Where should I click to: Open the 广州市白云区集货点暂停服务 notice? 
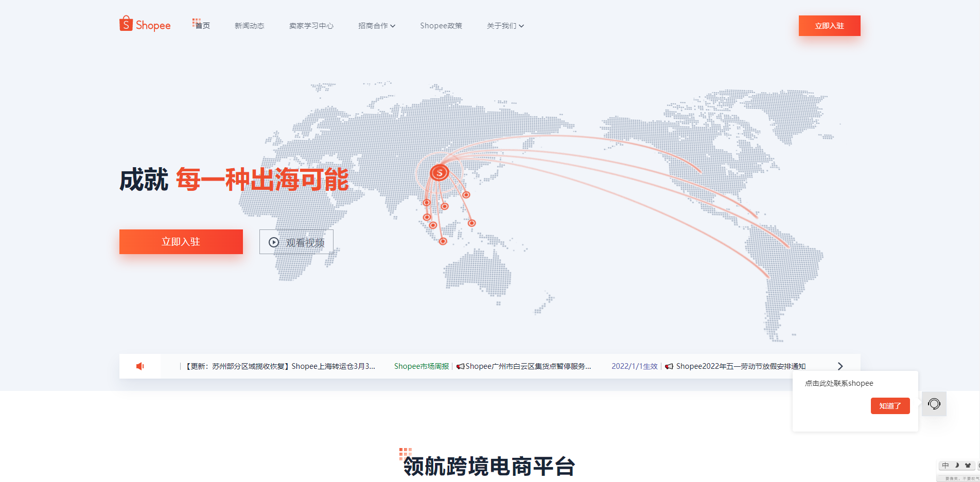pyautogui.click(x=524, y=366)
